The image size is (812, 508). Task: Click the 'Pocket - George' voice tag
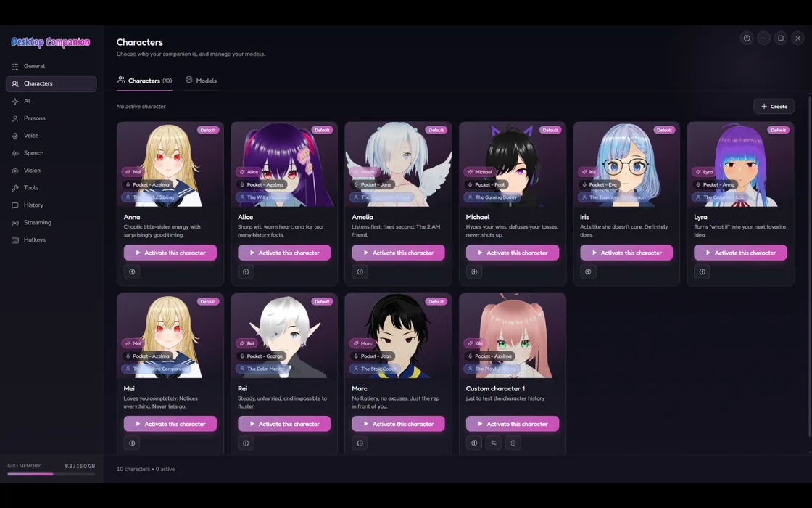click(x=262, y=356)
